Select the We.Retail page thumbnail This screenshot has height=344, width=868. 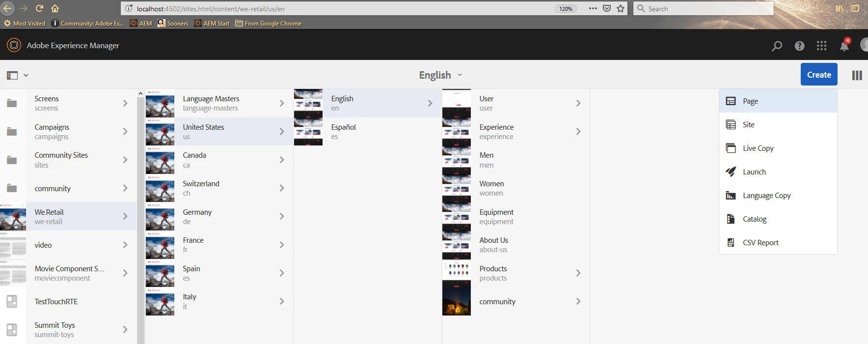tap(13, 216)
